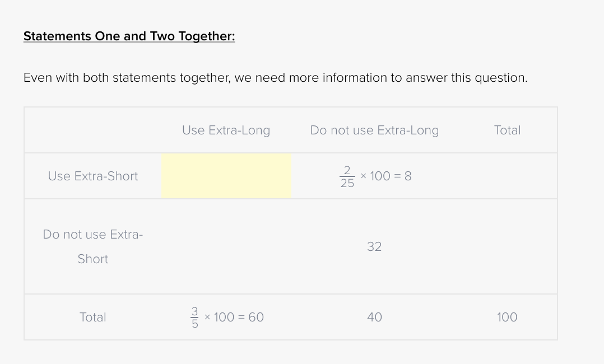Click the "× 100 = 8" cell
The height and width of the screenshot is (364, 604).
pyautogui.click(x=385, y=176)
